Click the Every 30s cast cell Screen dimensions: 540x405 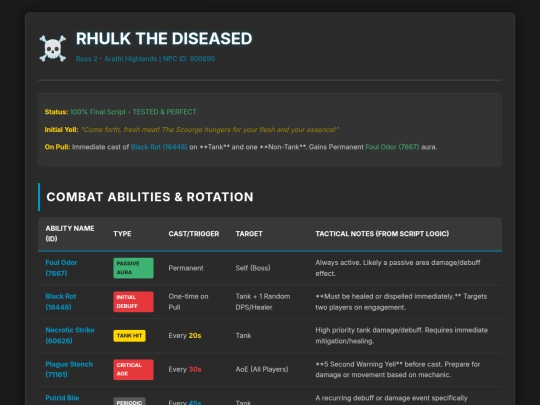pos(185,370)
